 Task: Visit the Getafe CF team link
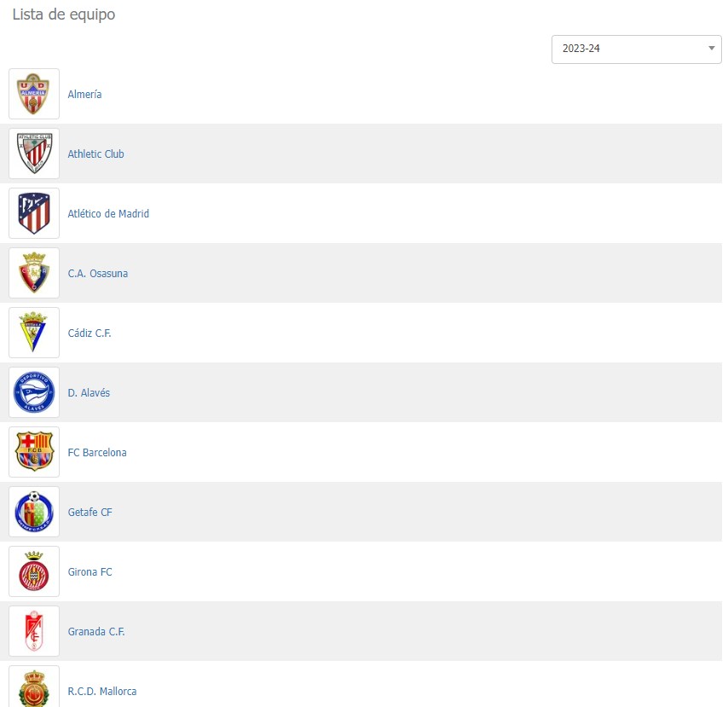[x=90, y=513]
